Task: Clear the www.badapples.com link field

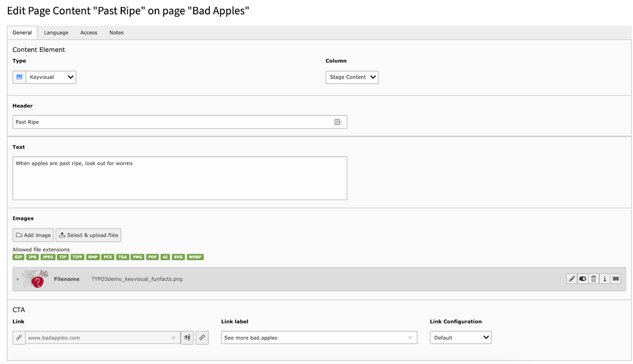Action: pyautogui.click(x=173, y=338)
